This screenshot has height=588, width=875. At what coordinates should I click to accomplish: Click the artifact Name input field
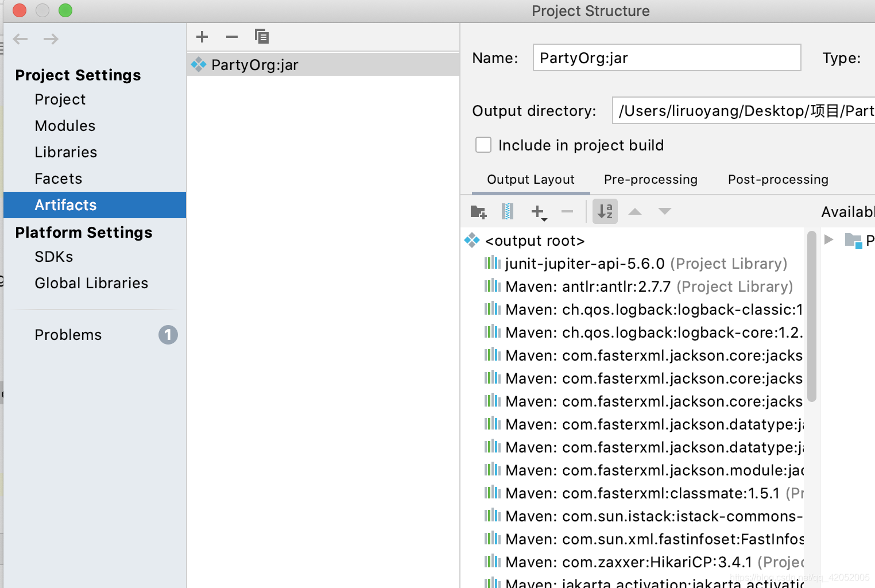tap(667, 57)
